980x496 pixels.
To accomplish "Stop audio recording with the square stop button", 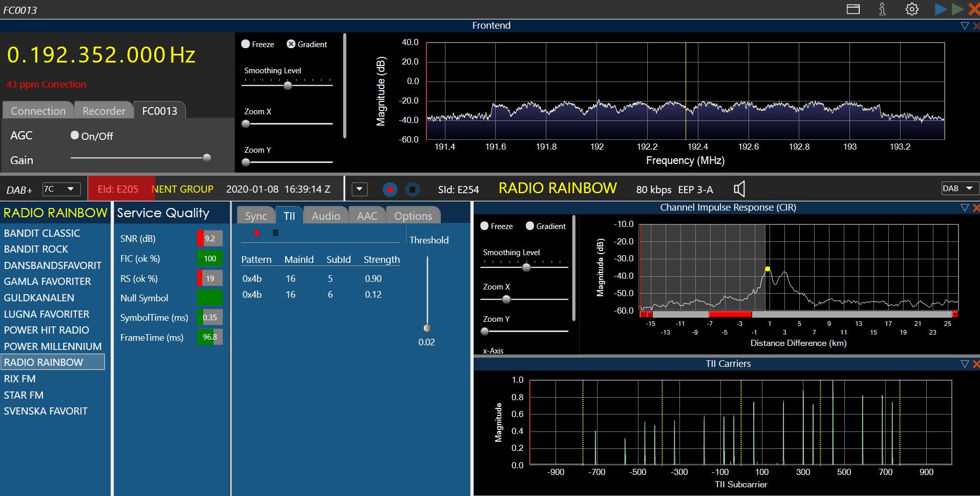I will coord(413,190).
